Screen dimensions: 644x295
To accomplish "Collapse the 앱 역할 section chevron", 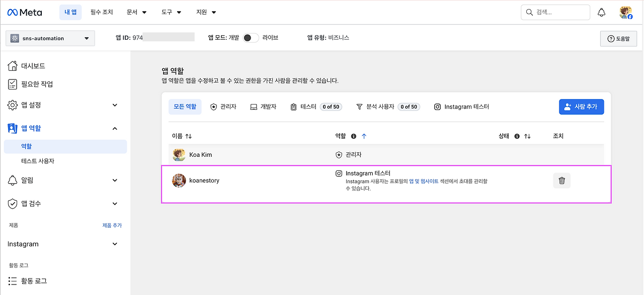I will click(115, 128).
